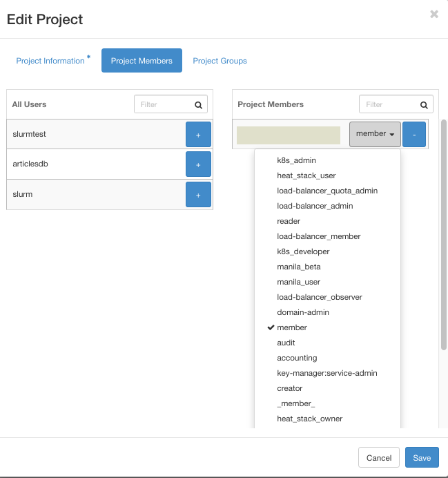
Task: Add articlesdb user with plus button
Action: click(198, 164)
